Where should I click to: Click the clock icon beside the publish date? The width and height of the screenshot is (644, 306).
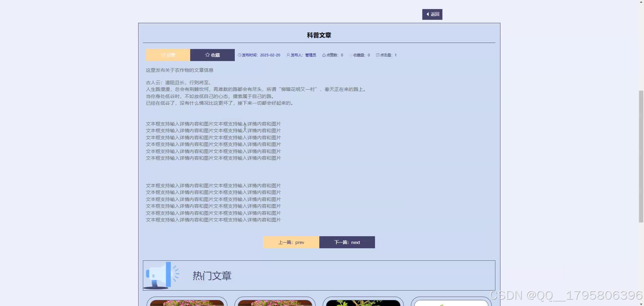239,55
